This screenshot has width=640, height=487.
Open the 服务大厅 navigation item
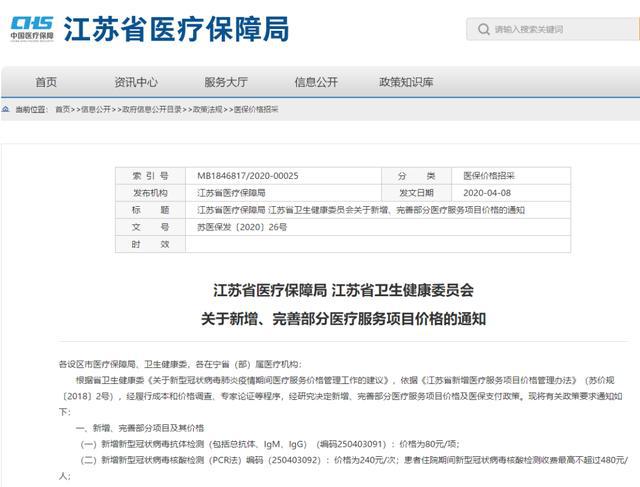click(x=226, y=82)
